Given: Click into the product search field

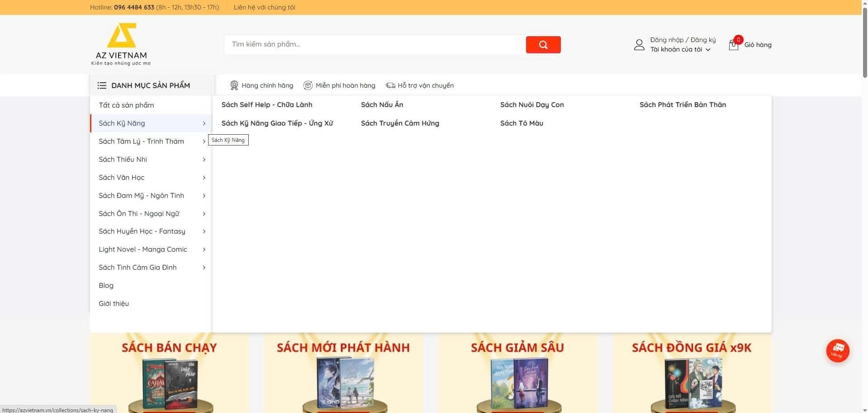Looking at the screenshot, I should click(x=375, y=44).
